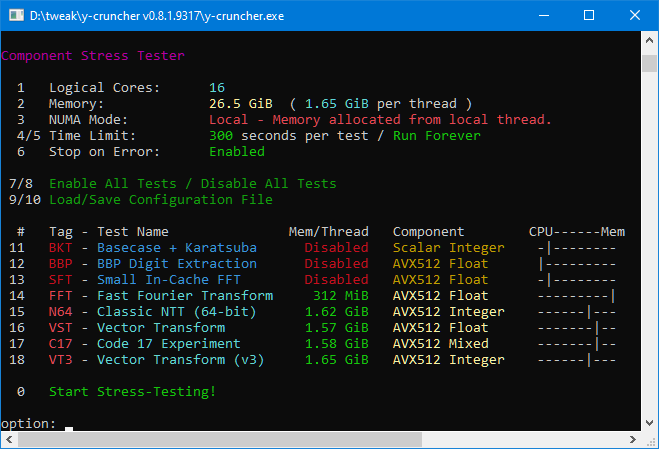Click the window title path text
Image resolution: width=659 pixels, height=449 pixels.
pos(157,16)
